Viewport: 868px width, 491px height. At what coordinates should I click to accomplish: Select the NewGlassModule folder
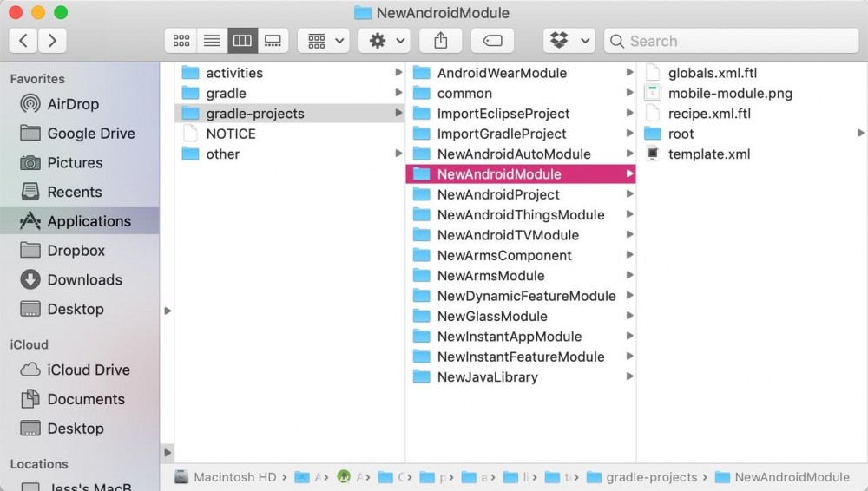point(520,316)
